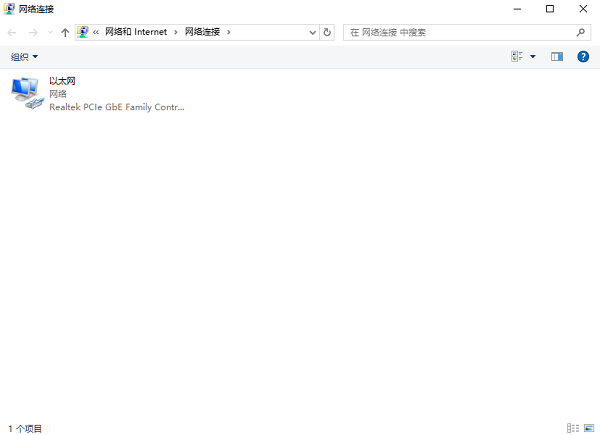Switch to details view in status bar
600x435 pixels.
click(572, 427)
